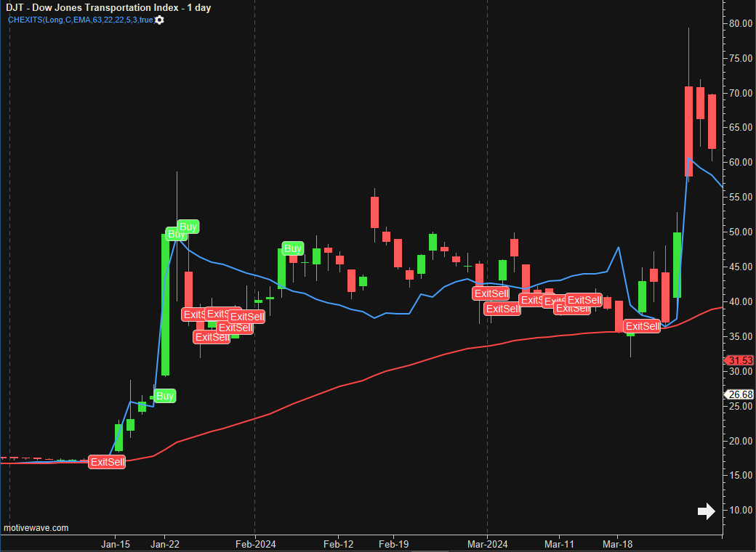756x552 pixels.
Task: Select the CHEXITS study label text
Action: pyautogui.click(x=80, y=20)
